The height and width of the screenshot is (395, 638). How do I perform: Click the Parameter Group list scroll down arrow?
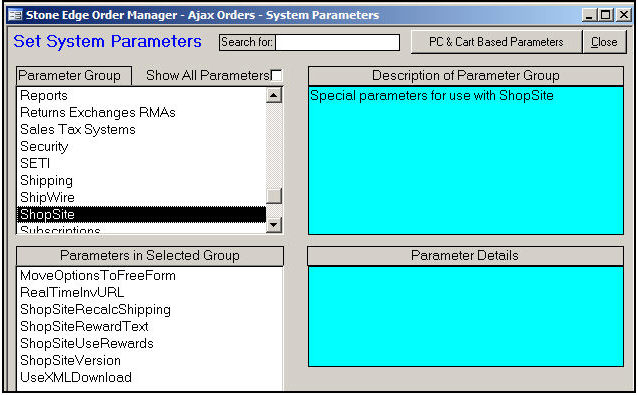[273, 225]
